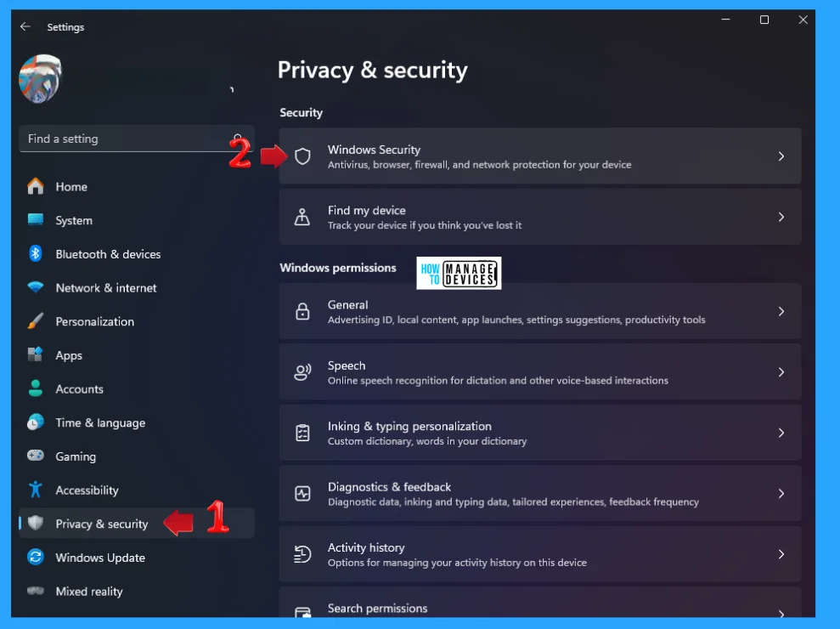840x629 pixels.
Task: Click the Windows Update refresh icon
Action: pyautogui.click(x=36, y=557)
